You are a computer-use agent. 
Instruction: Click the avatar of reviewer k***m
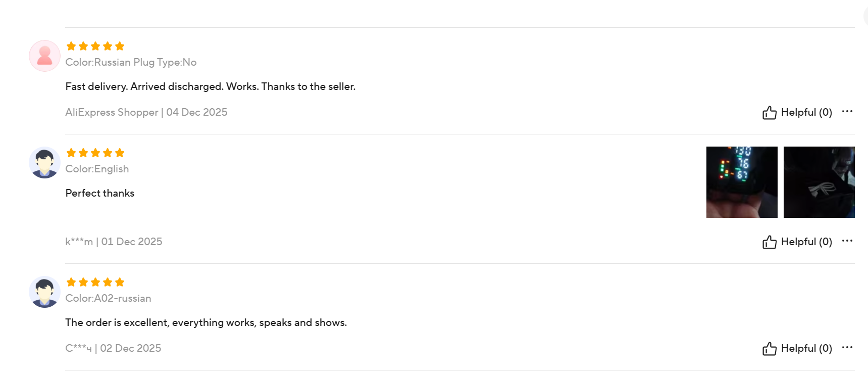[x=44, y=162]
